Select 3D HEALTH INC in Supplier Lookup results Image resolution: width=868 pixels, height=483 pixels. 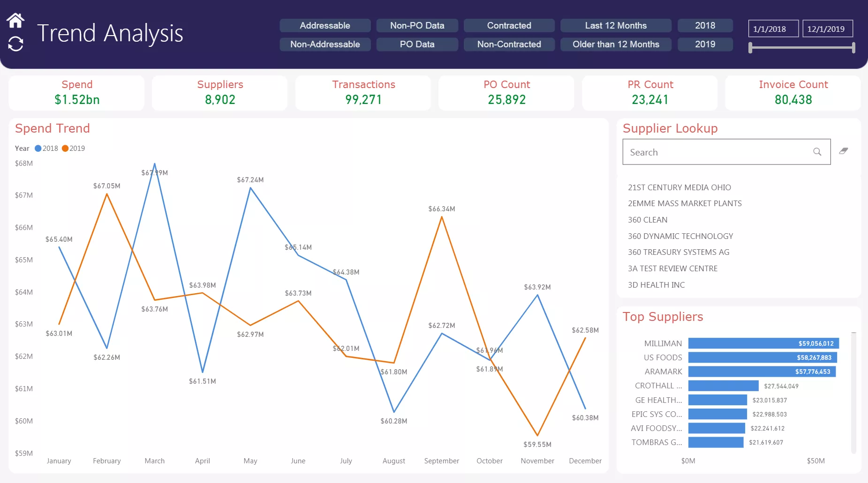click(x=656, y=284)
